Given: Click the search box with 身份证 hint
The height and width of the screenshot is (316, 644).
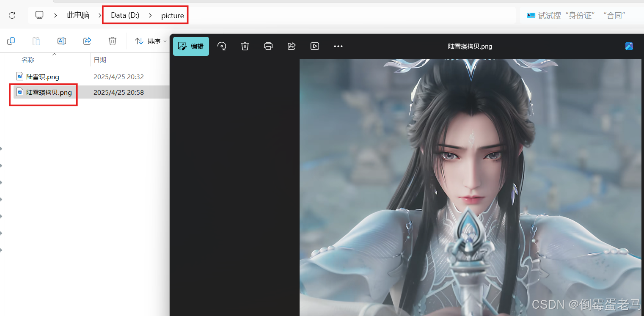Looking at the screenshot, I should coord(582,15).
